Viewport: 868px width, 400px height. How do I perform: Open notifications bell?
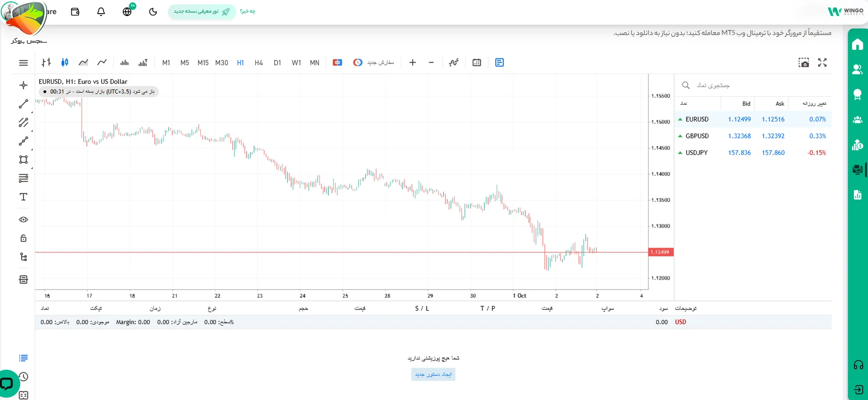101,12
